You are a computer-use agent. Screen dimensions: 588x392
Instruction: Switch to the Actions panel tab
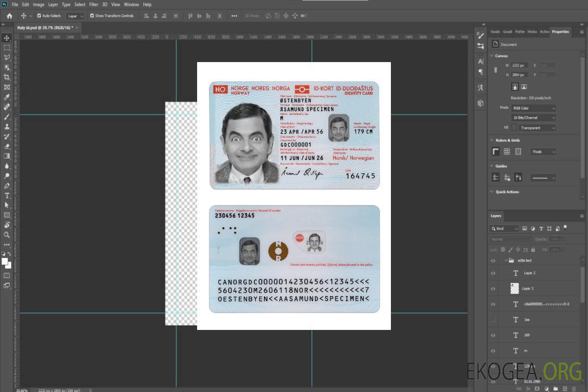point(544,32)
